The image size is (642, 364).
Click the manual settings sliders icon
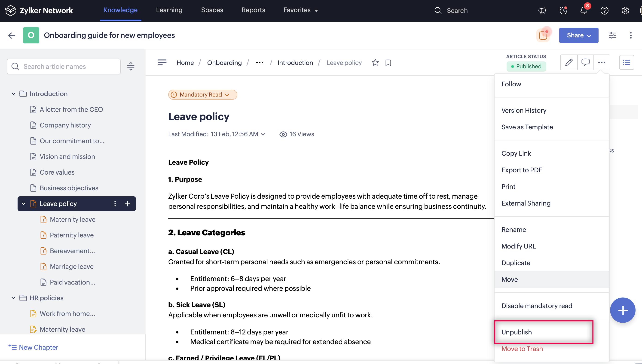pos(612,35)
